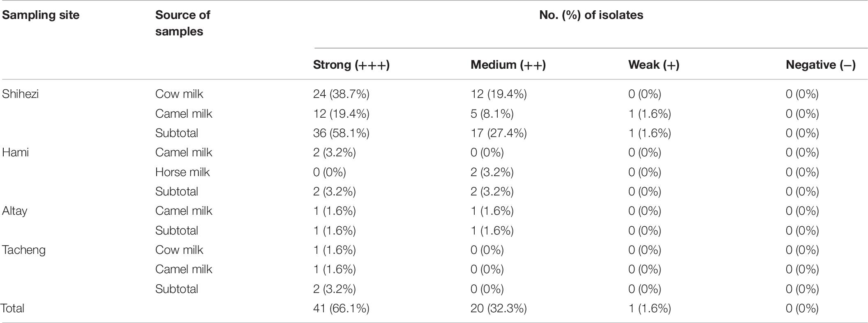The height and width of the screenshot is (323, 868).
Task: Select the Weak (+) column header
Action: pos(653,65)
